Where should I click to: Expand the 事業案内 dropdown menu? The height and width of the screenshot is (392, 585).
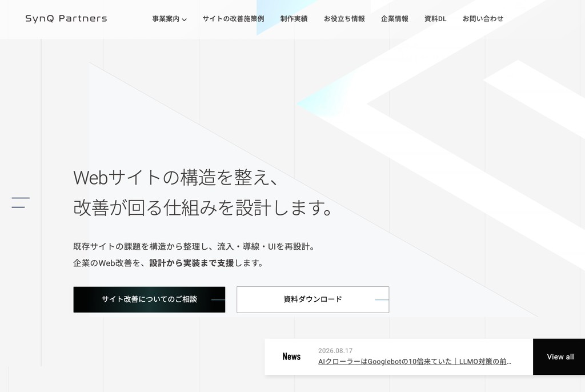pos(169,19)
